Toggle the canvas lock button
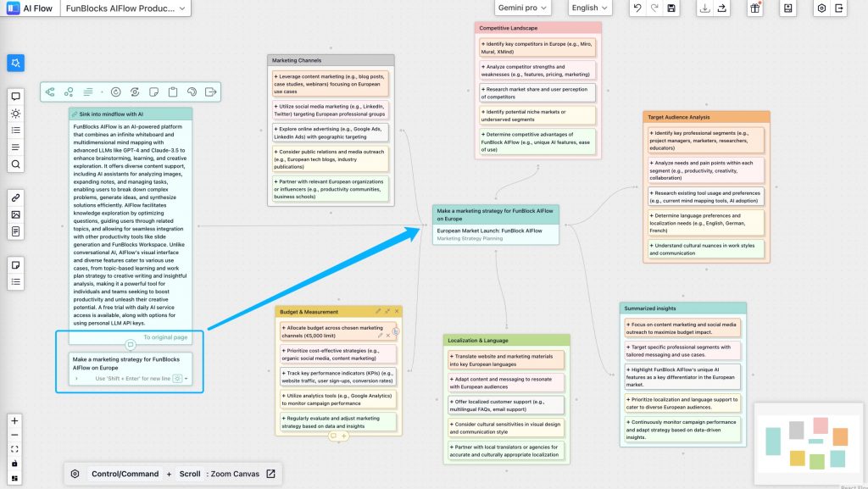 [14, 464]
